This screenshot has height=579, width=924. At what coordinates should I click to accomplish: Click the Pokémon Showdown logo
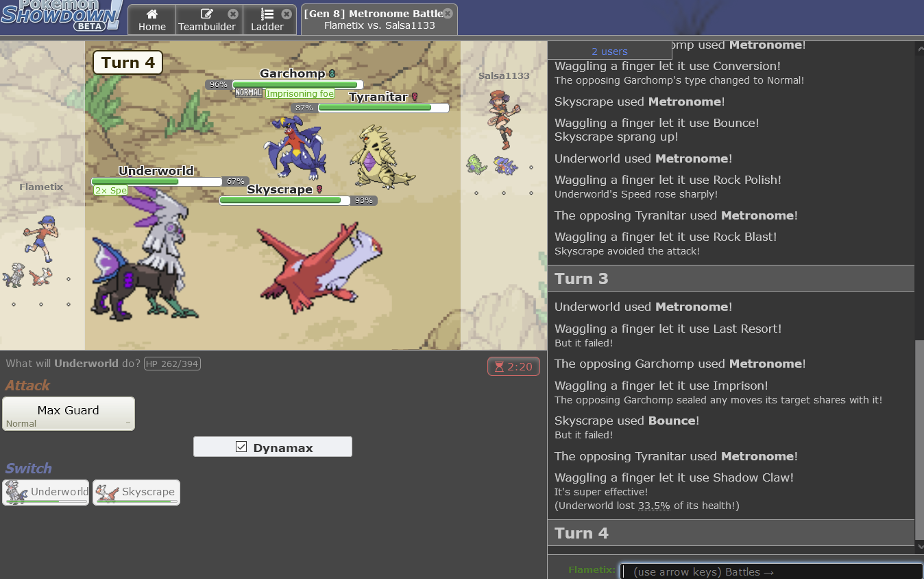(62, 15)
